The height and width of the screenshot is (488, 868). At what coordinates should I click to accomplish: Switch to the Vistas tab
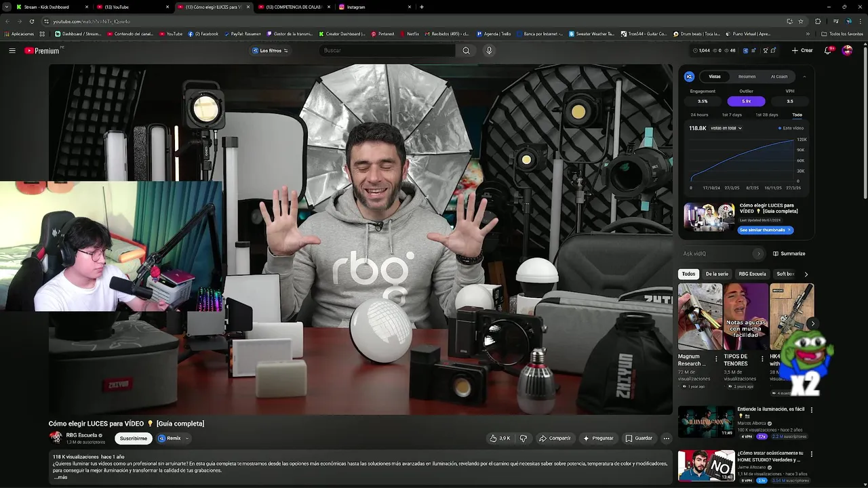(715, 77)
